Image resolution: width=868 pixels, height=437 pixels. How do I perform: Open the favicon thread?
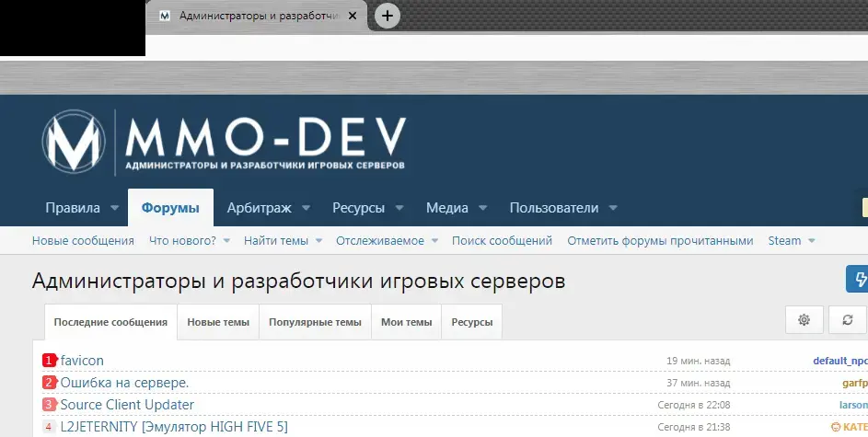pyautogui.click(x=82, y=361)
